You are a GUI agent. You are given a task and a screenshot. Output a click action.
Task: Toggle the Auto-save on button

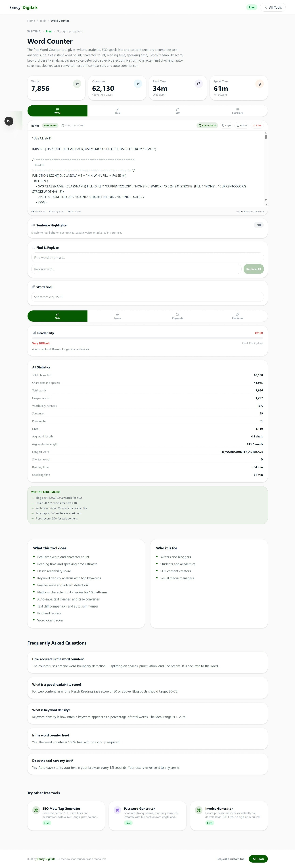207,125
